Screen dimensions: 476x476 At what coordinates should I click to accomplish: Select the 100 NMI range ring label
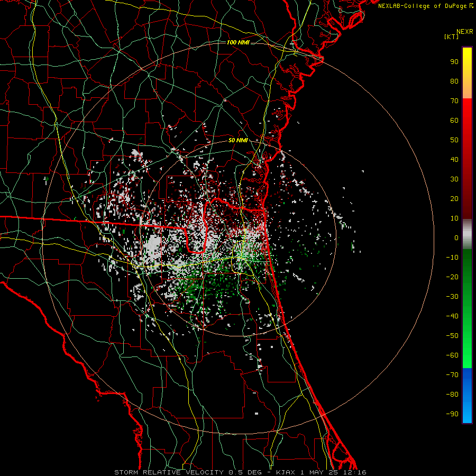click(x=238, y=42)
